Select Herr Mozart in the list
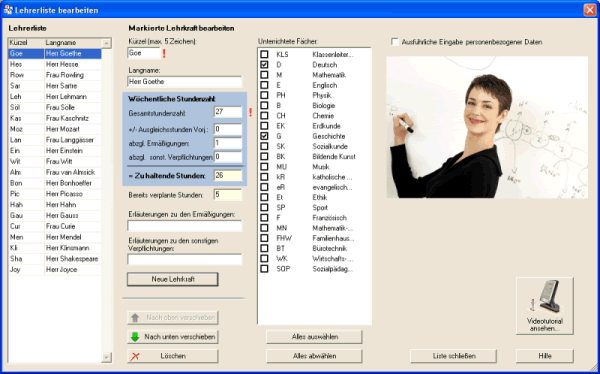The height and width of the screenshot is (374, 600). coord(55,129)
